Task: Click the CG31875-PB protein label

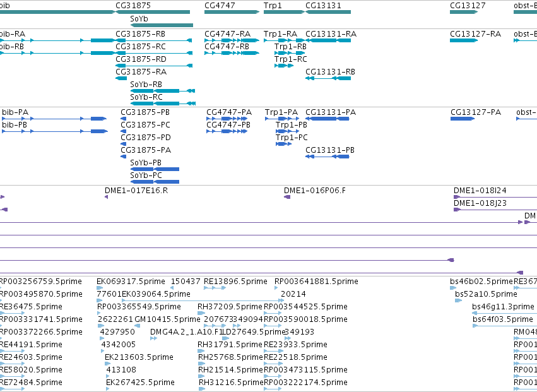Action: tap(145, 112)
